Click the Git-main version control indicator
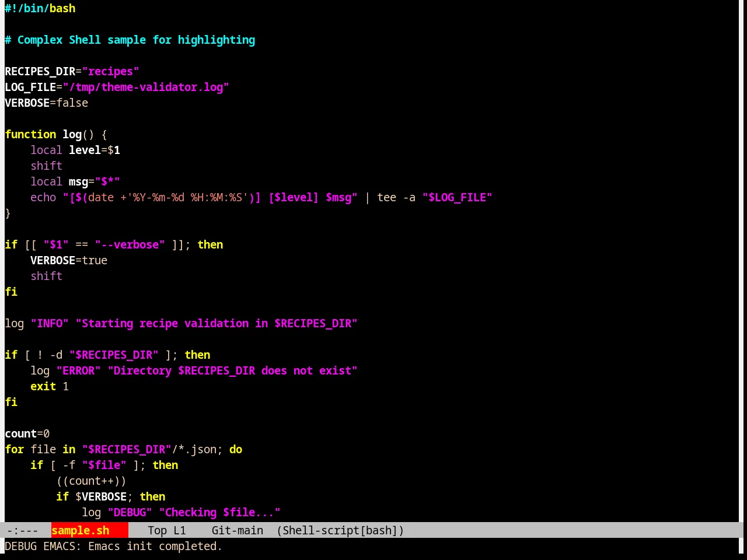The image size is (747, 560). click(x=238, y=530)
